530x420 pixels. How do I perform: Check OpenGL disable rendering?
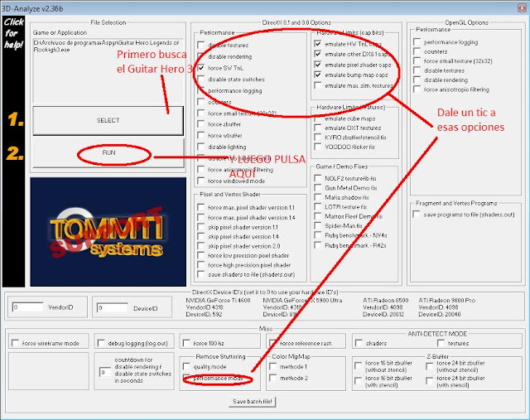417,80
